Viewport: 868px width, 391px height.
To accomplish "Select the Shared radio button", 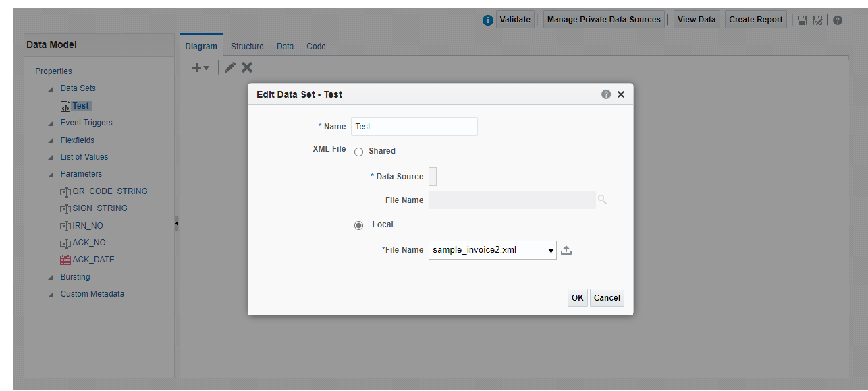I will [x=359, y=152].
